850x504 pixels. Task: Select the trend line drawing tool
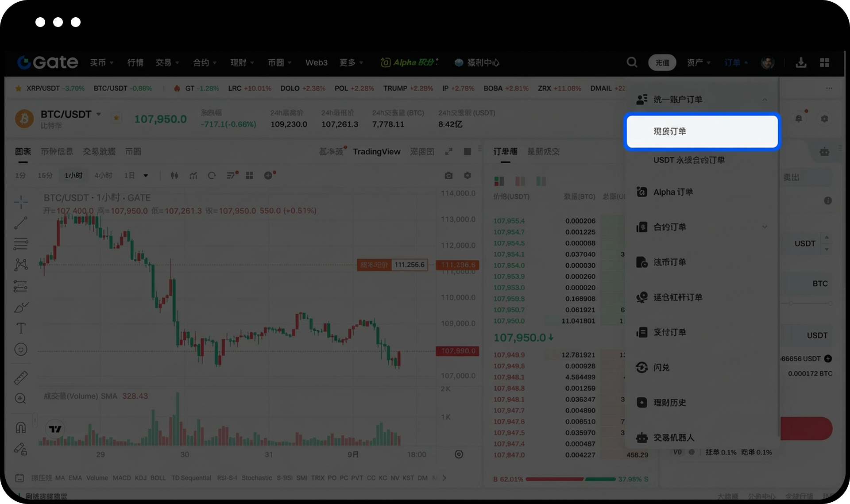21,223
